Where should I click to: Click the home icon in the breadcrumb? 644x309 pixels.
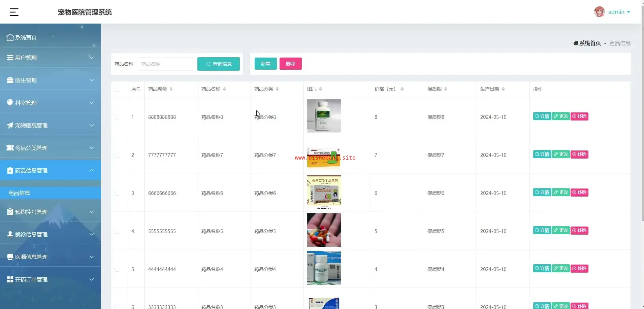click(576, 43)
